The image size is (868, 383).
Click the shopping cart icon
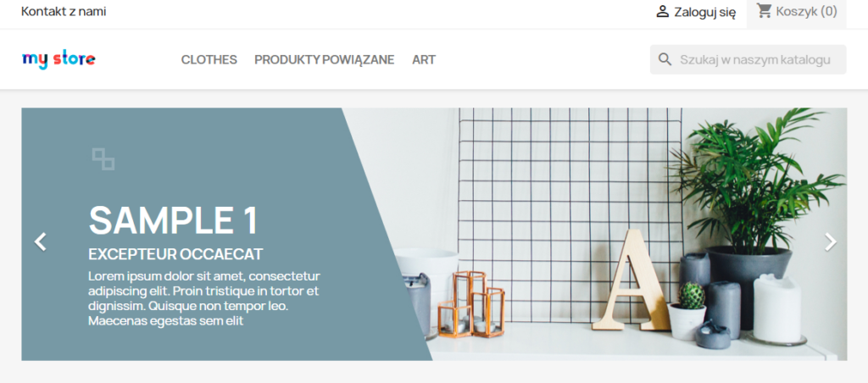coord(765,11)
